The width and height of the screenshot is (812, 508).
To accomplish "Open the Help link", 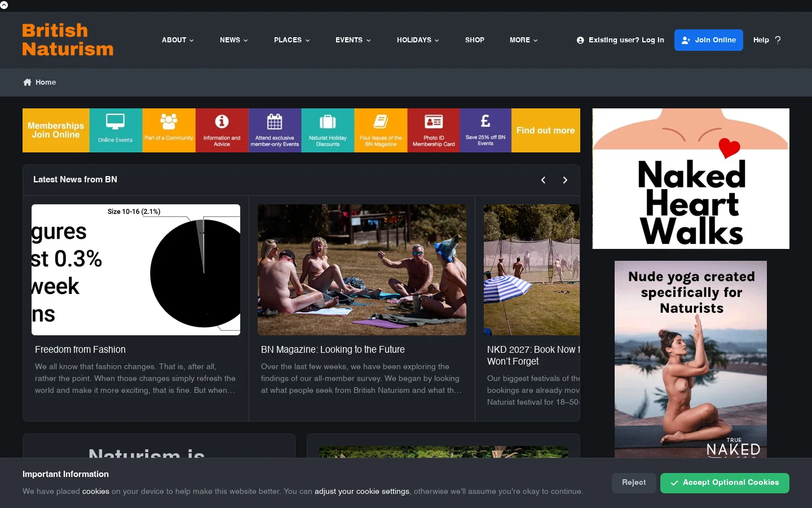I will tap(767, 40).
